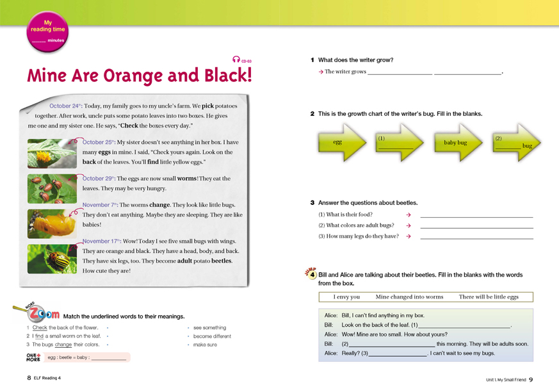The image size is (559, 392).
Task: Click the underlined word 'change' in sentence 3
Action: point(63,345)
